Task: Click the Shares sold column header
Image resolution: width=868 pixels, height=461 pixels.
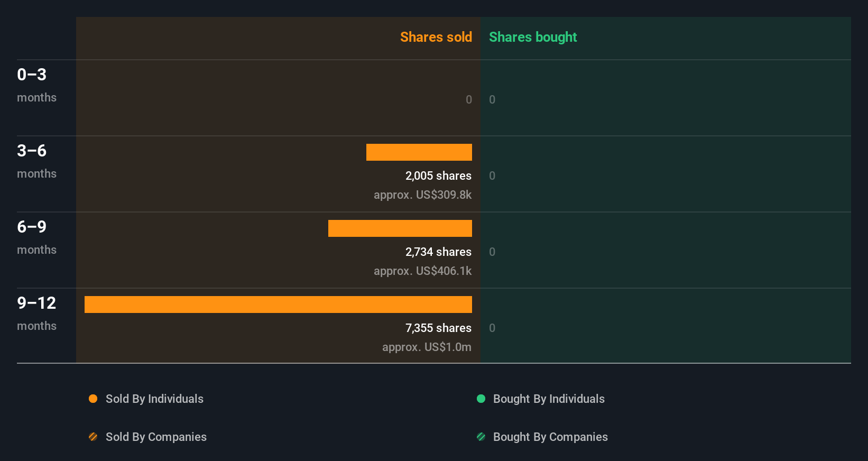Action: 436,37
